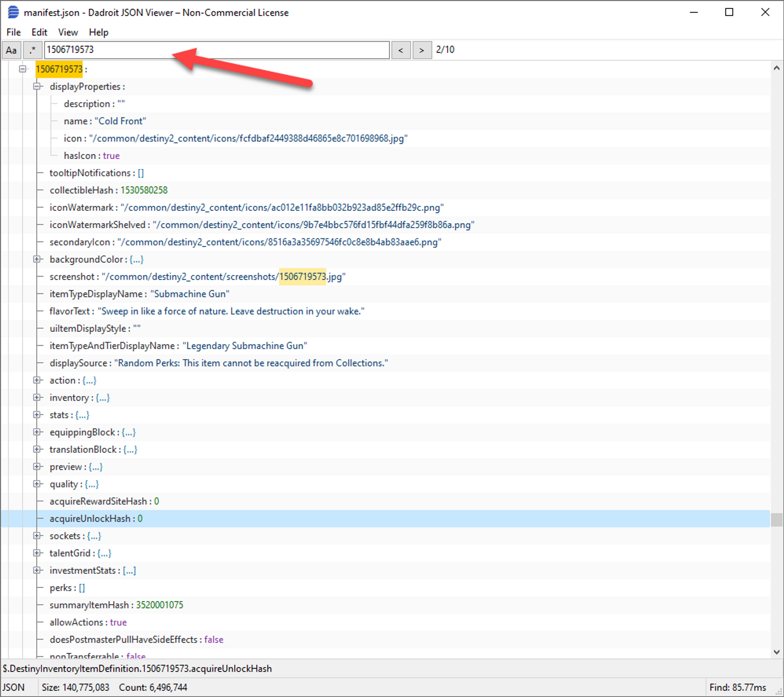Expand the investmentStats node
This screenshot has height=697, width=784.
point(37,570)
